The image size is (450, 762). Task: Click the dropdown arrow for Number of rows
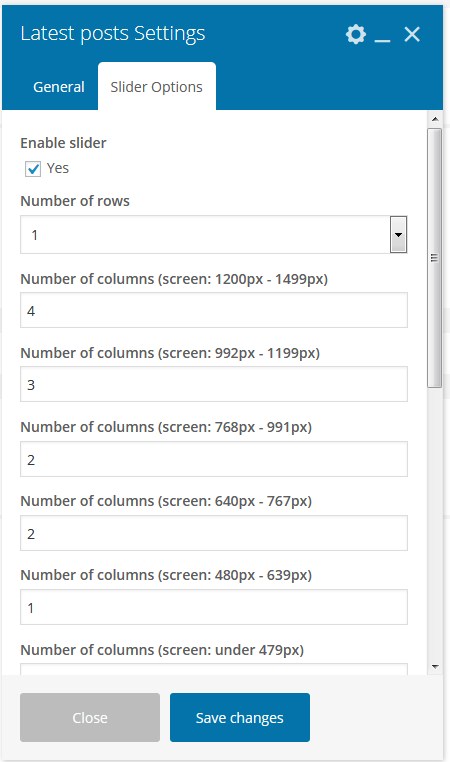pyautogui.click(x=398, y=235)
